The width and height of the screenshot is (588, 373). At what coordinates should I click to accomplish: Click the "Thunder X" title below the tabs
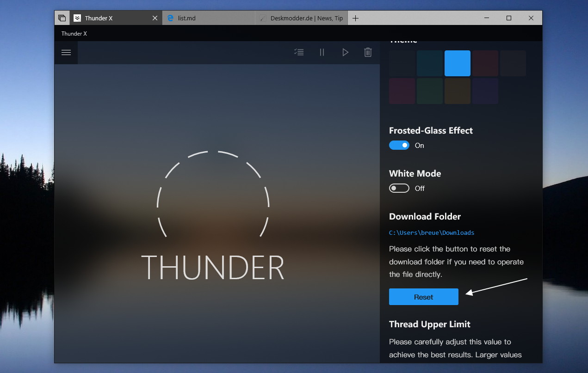pos(74,33)
